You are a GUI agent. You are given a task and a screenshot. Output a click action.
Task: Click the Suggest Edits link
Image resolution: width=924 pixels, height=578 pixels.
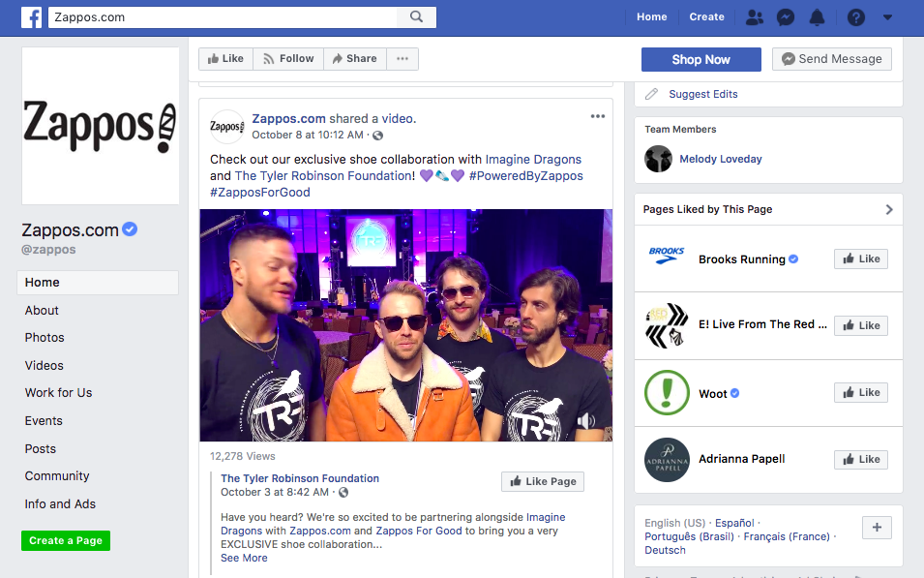pos(703,94)
